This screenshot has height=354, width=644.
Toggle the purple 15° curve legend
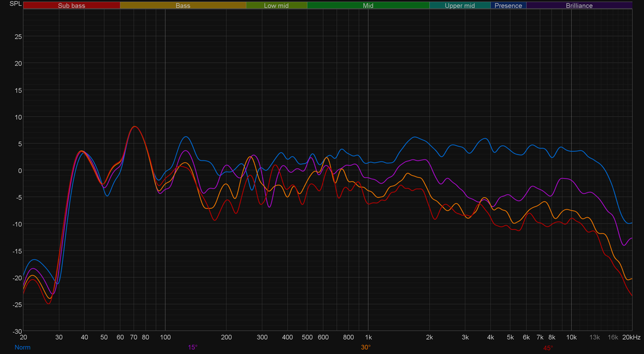[193, 348]
